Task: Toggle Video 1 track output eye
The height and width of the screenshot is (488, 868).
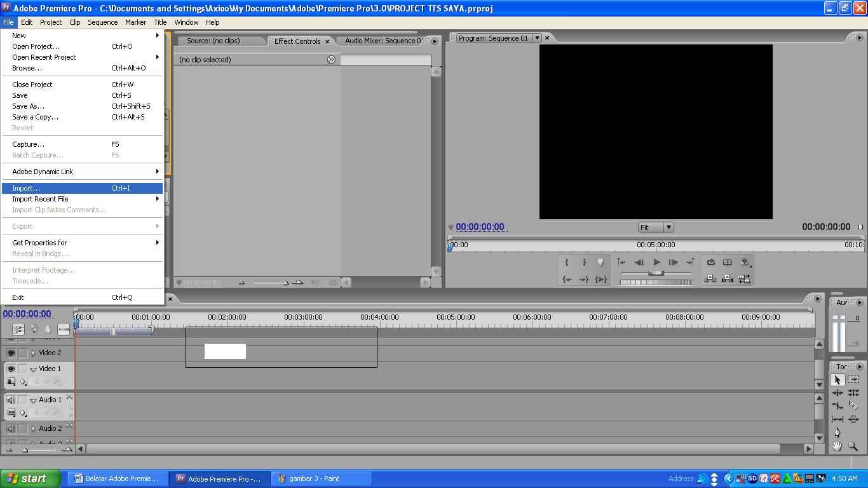Action: (x=11, y=369)
